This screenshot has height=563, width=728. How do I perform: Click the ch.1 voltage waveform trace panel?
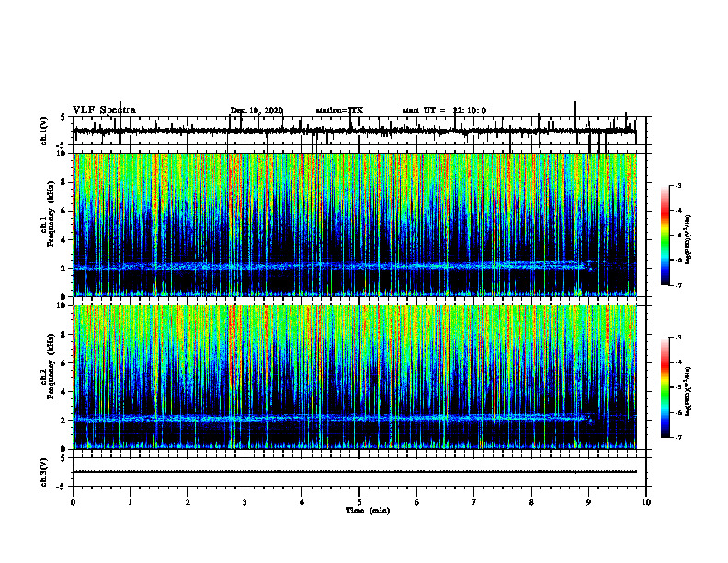[x=359, y=131]
